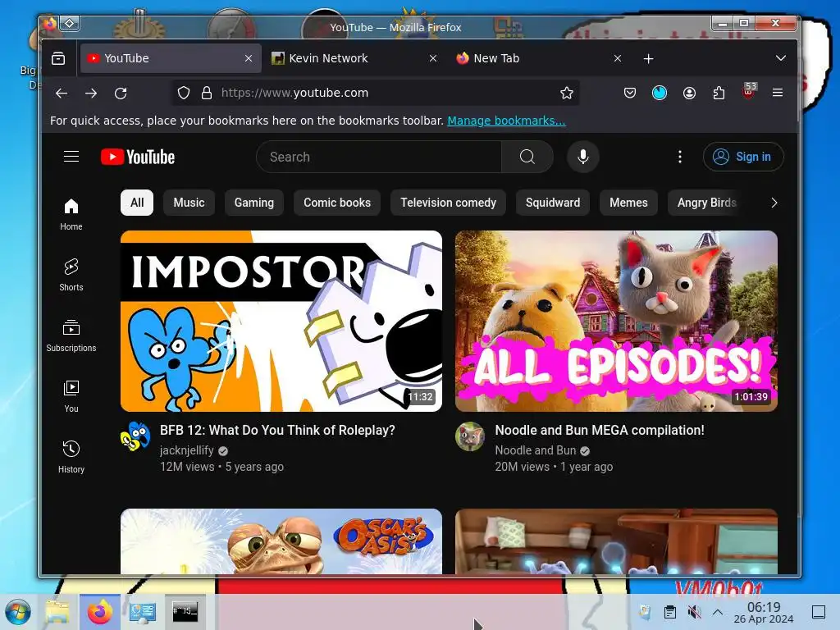The image size is (840, 630).
Task: Open Firefox extensions puzzle icon
Action: coord(719,94)
